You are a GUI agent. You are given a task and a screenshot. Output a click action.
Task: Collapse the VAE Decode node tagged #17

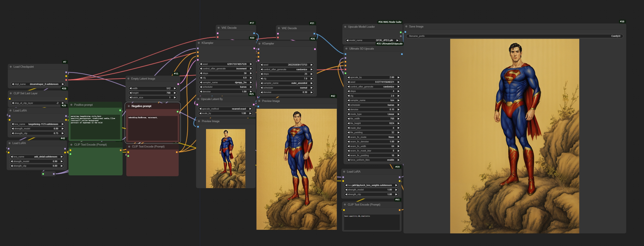(x=219, y=28)
